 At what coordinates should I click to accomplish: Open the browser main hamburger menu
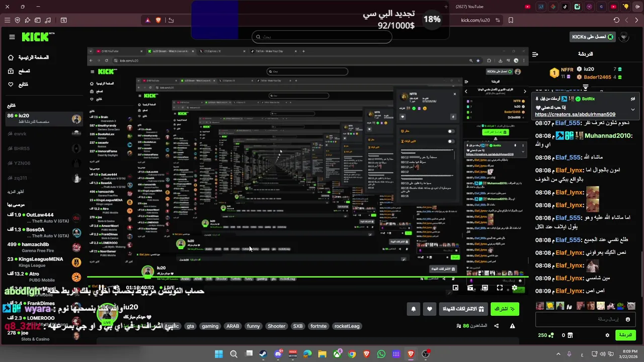click(x=7, y=20)
